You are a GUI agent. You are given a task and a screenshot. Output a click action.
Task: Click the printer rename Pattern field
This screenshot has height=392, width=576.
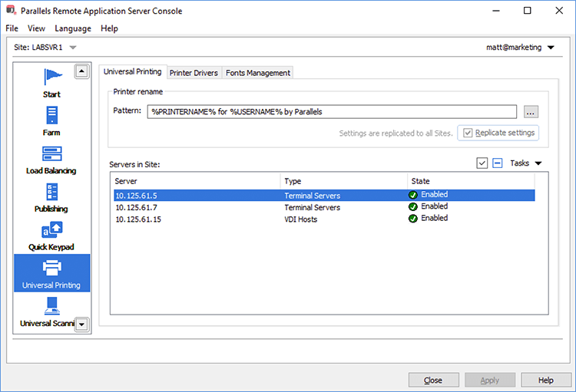[x=332, y=112]
